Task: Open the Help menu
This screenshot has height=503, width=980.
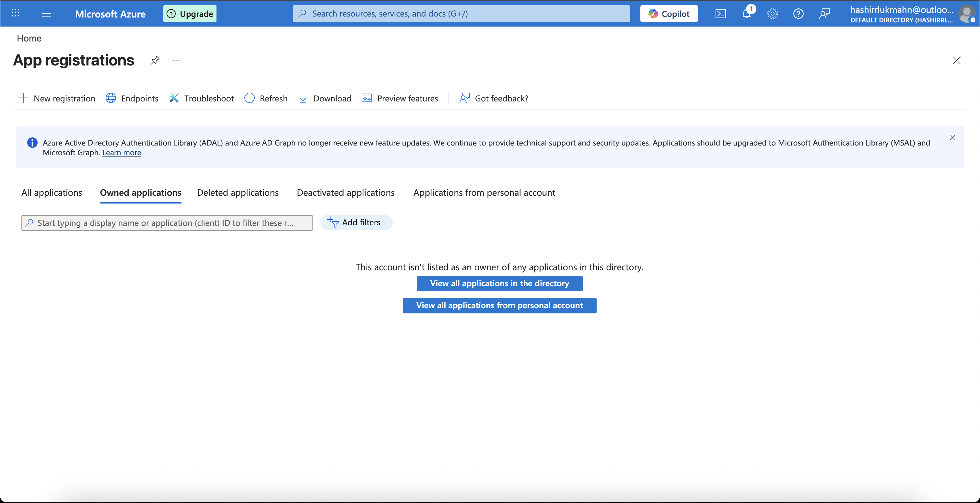Action: (798, 14)
